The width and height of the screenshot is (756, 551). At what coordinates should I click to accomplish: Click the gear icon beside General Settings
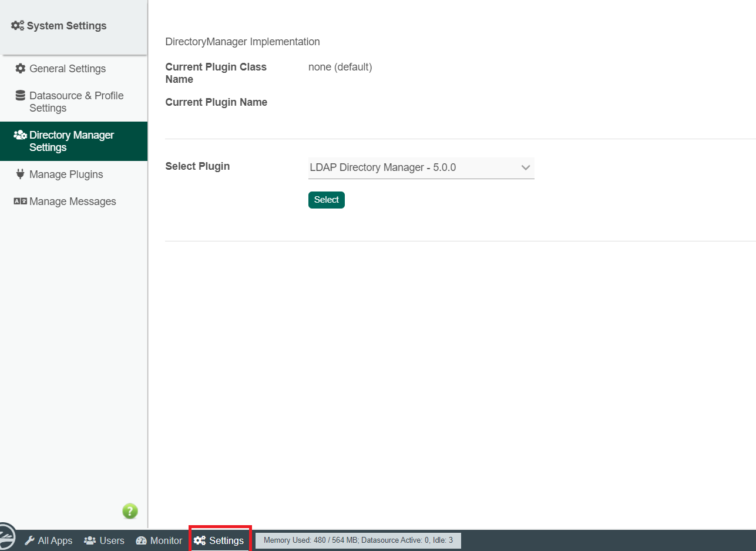coord(21,68)
